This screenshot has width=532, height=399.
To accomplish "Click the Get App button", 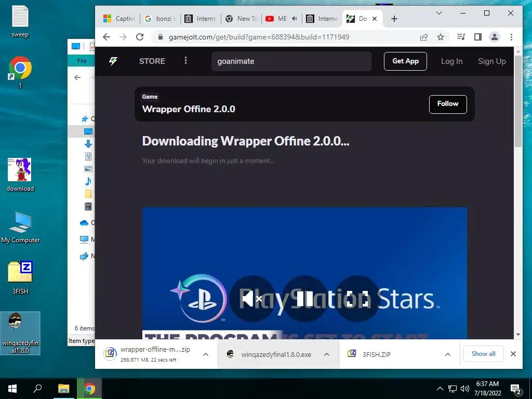I will [405, 61].
